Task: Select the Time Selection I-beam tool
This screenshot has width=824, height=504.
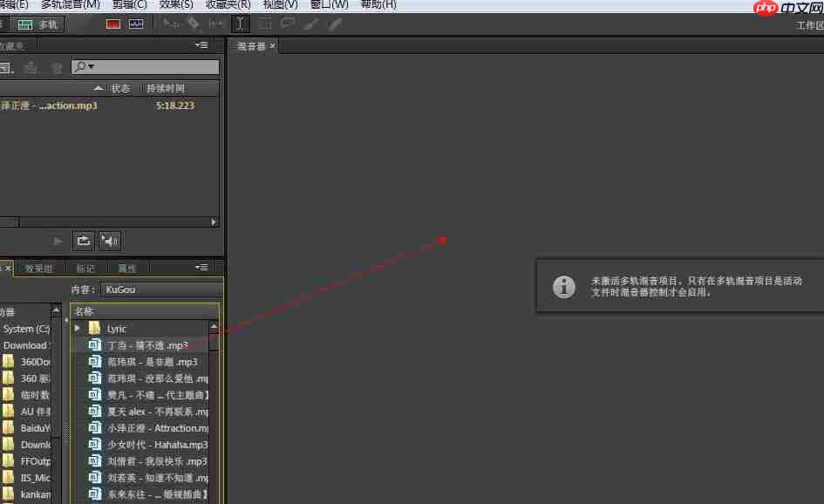Action: tap(240, 24)
